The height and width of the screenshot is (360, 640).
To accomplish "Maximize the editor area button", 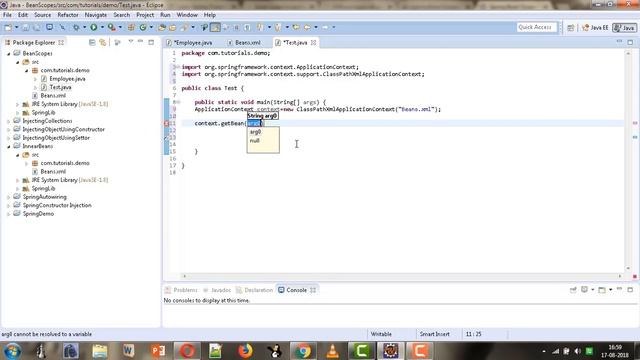I will [630, 42].
